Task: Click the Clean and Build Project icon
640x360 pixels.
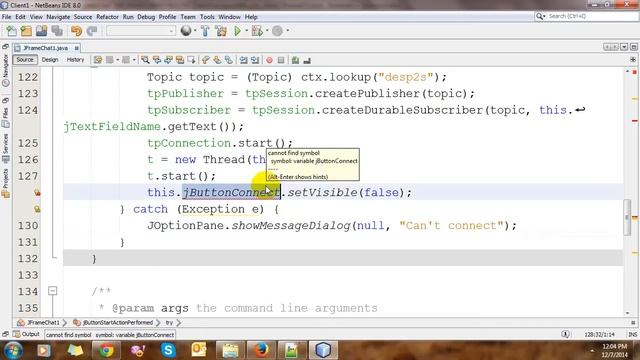Action: click(221, 31)
